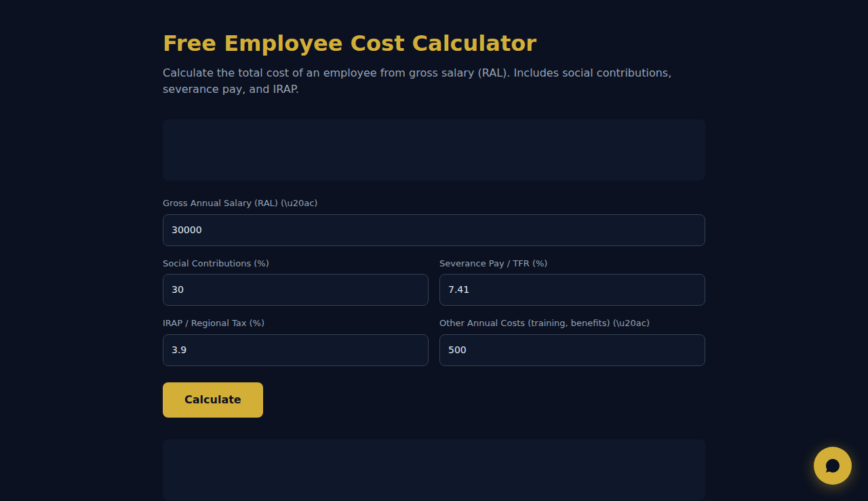Screen dimensions: 868x501
Task: Click the IRAP / Regional Tax field
Action: pyautogui.click(x=296, y=350)
